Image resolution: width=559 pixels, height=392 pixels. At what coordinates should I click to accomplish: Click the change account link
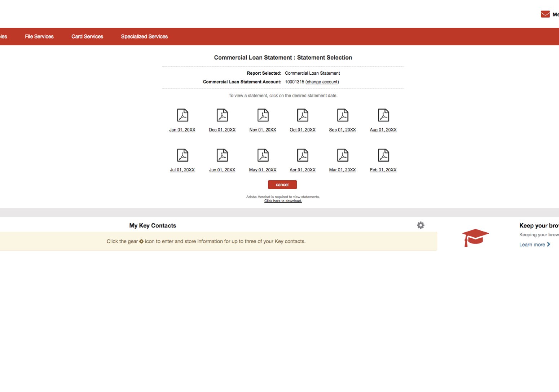point(321,82)
